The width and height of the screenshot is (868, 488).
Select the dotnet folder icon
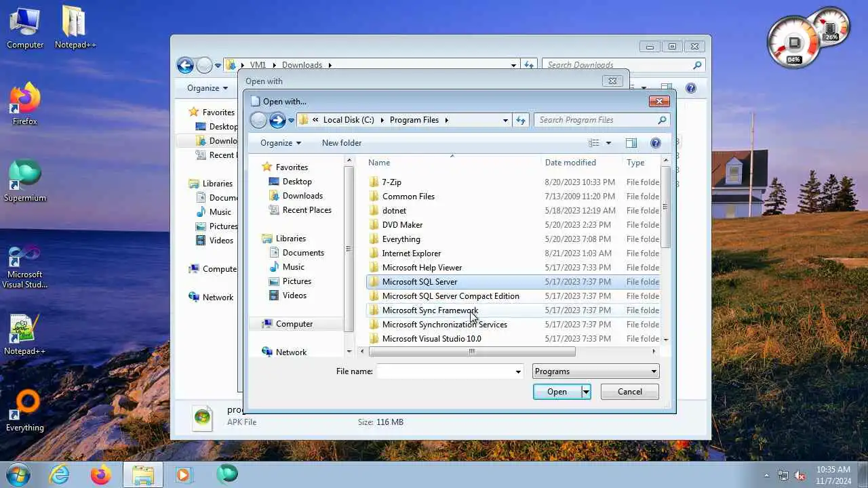point(374,211)
